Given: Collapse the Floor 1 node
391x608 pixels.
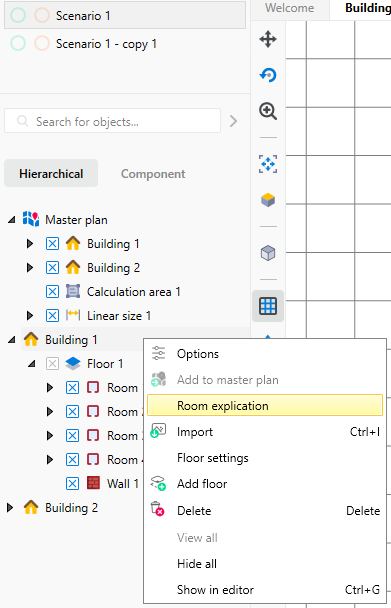Looking at the screenshot, I should 32,364.
